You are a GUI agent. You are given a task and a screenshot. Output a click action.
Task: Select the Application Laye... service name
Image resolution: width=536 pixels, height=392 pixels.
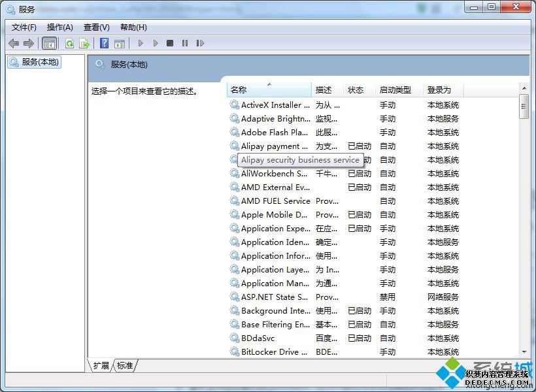(275, 270)
